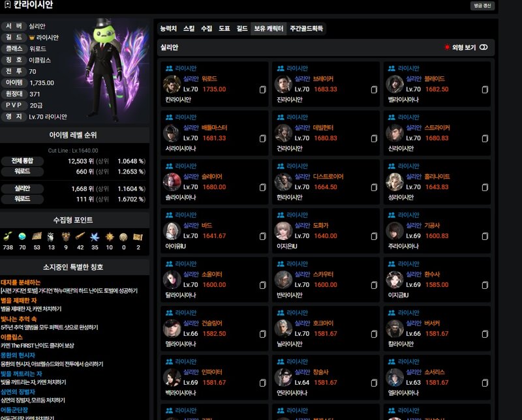Open the 길드 tab

pos(242,29)
